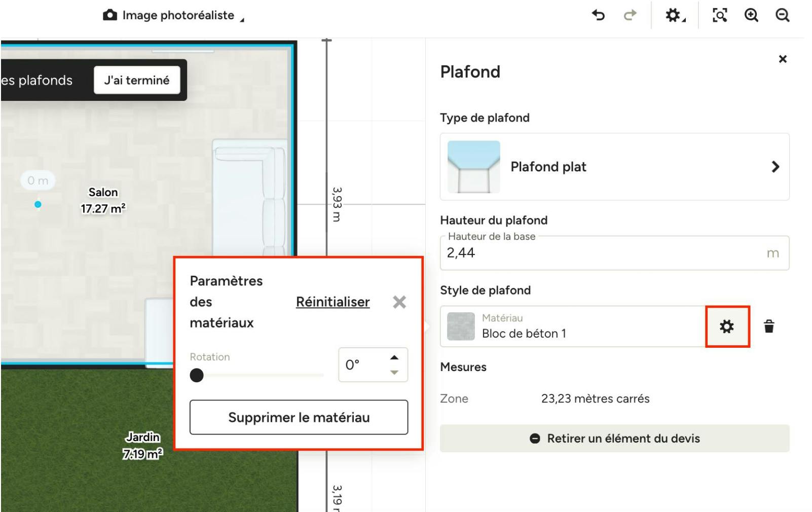
Task: Click the rotation slider handle
Action: pyautogui.click(x=197, y=376)
